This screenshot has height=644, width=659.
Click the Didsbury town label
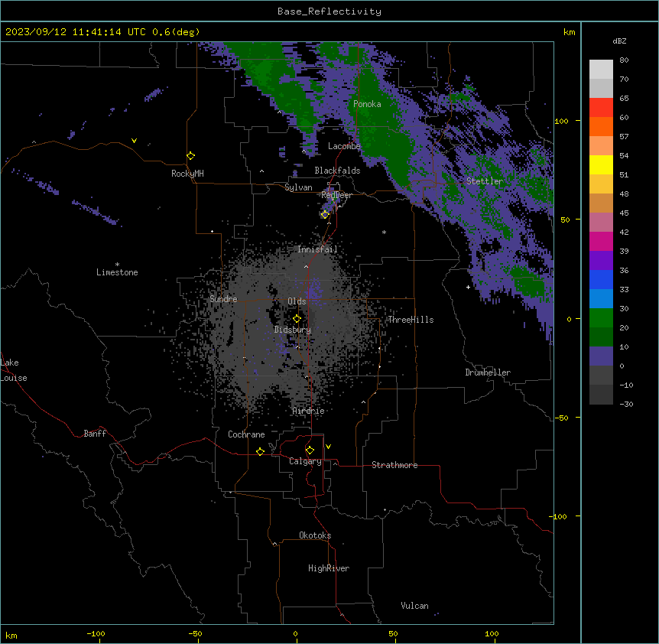(x=293, y=330)
